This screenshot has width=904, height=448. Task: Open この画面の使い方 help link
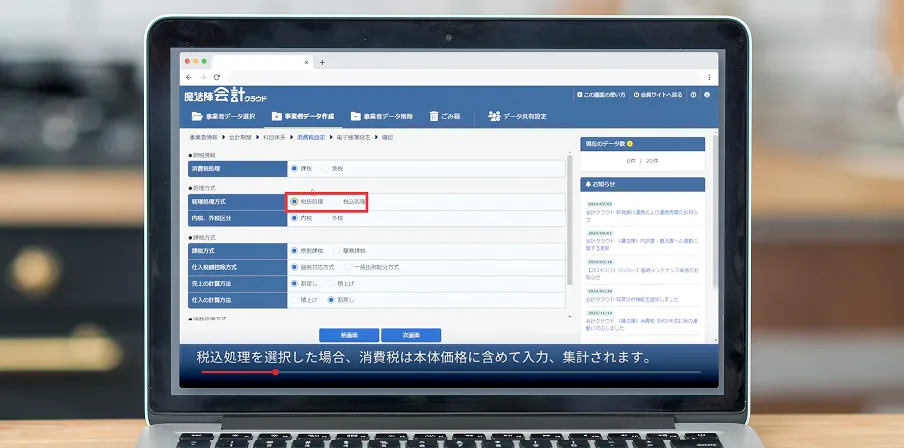point(601,95)
